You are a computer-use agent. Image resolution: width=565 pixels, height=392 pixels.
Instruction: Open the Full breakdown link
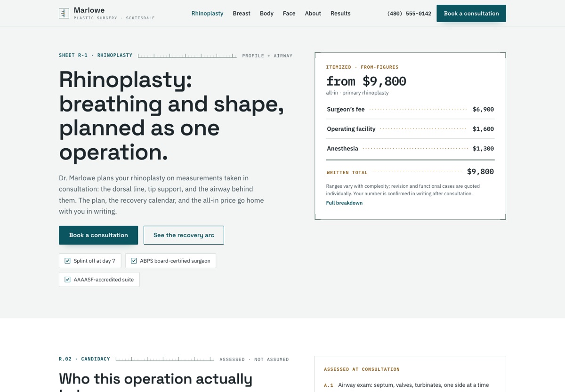coord(344,203)
